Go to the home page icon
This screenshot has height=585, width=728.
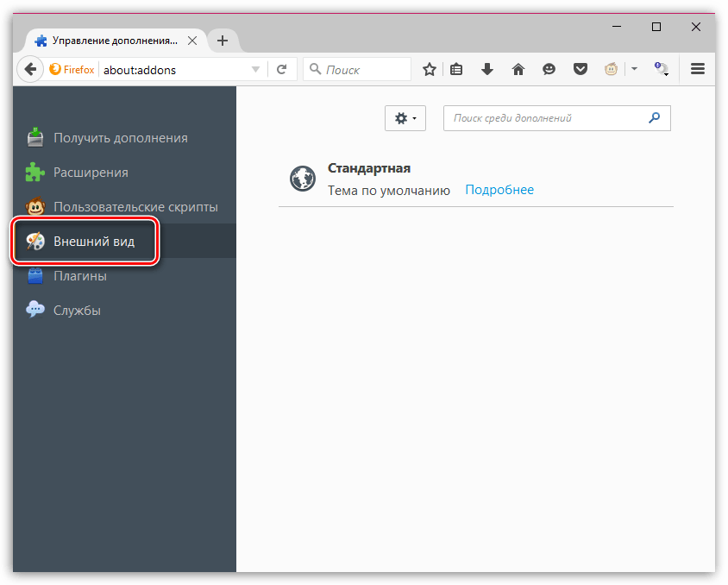(518, 70)
